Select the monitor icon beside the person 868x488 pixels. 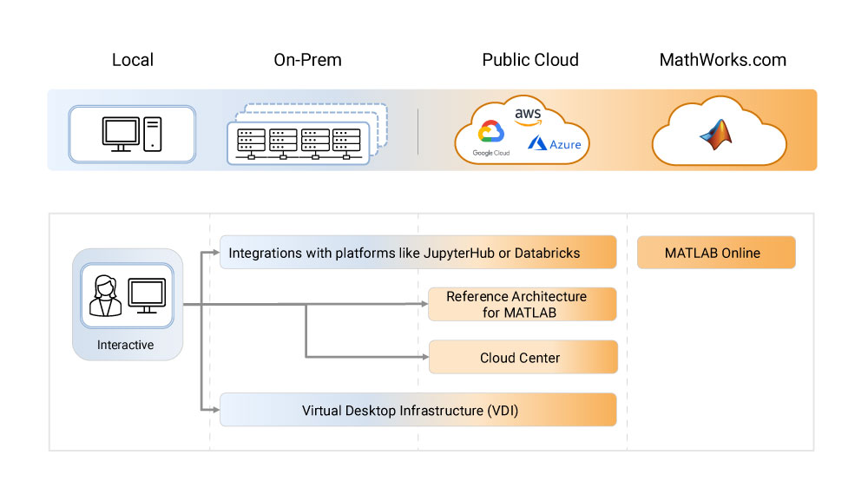point(147,296)
